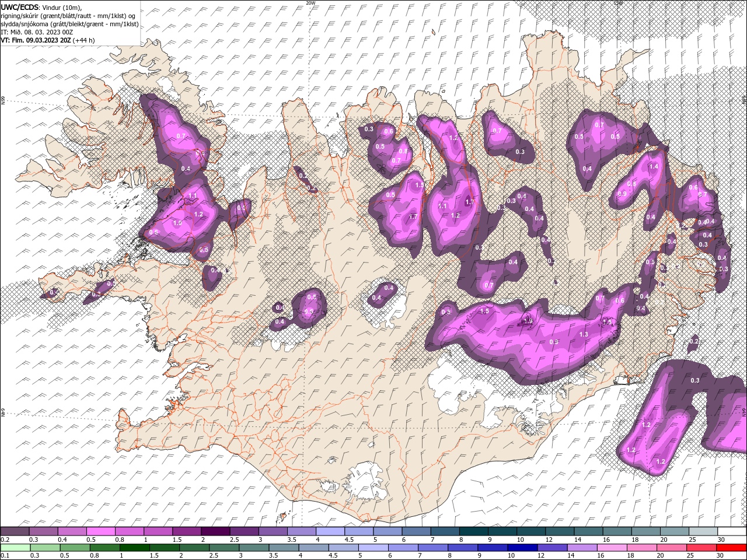
Task: Click the bold UWC/ECDS title text
Action: [19, 6]
